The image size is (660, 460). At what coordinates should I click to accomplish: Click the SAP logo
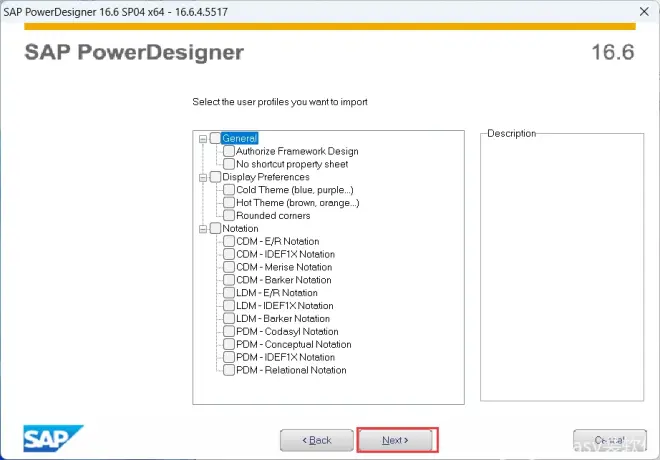pos(53,438)
